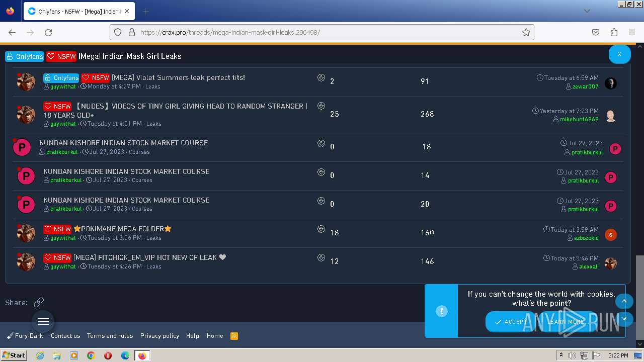List all tabs with the chevron

click(587, 11)
